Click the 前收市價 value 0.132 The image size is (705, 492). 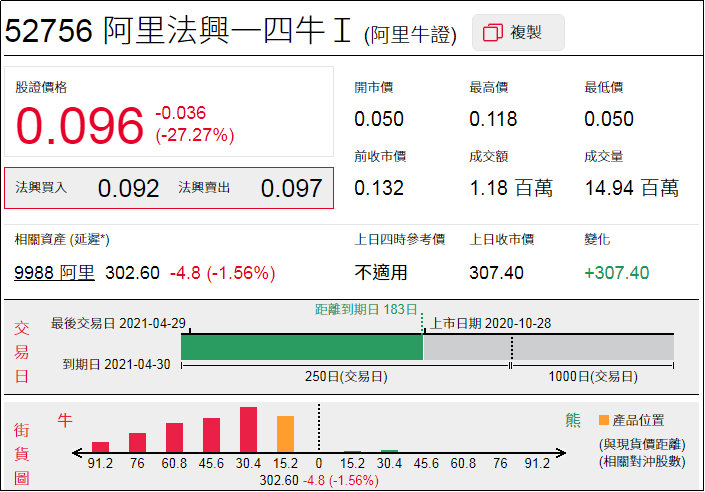click(x=379, y=188)
